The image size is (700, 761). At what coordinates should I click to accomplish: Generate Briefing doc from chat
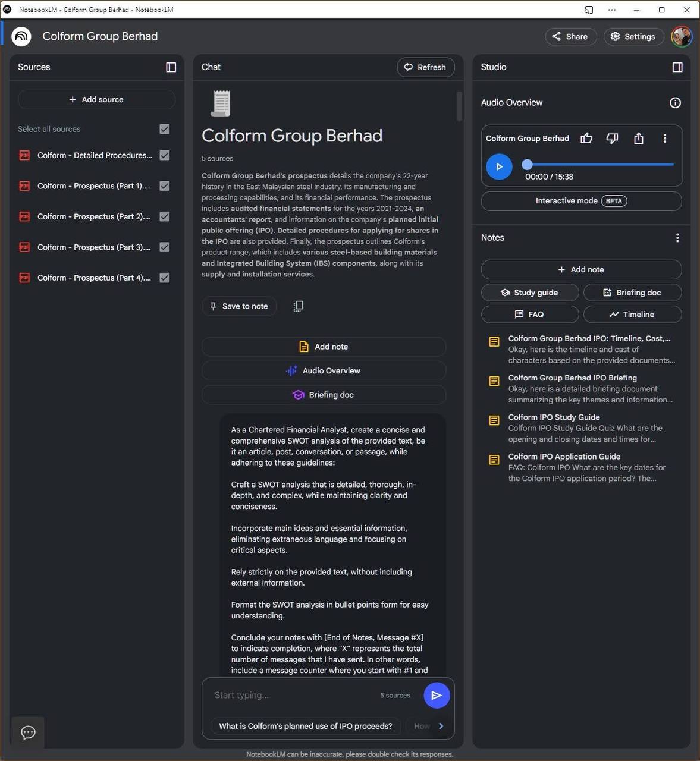coord(324,395)
